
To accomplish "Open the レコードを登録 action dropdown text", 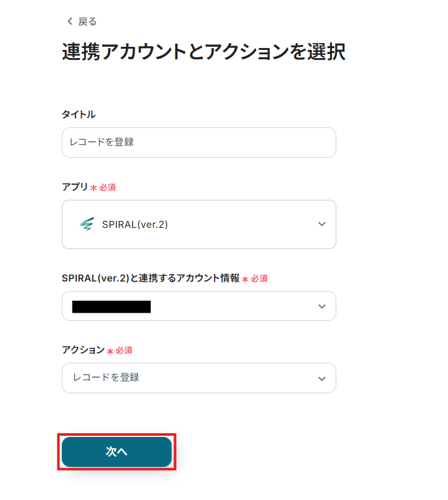I will pos(106,378).
